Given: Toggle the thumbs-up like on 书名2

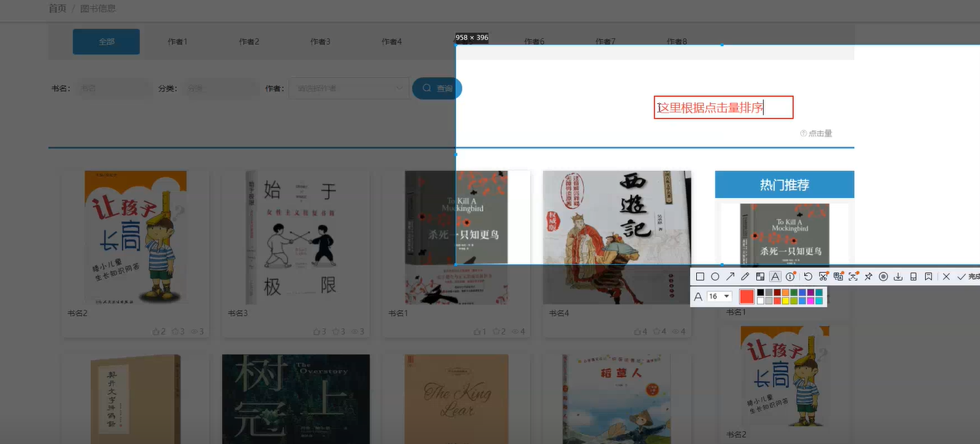Looking at the screenshot, I should [x=155, y=331].
